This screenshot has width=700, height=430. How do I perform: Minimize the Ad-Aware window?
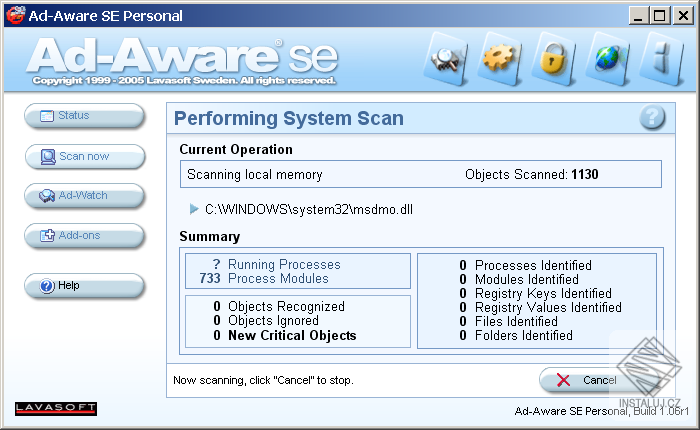tap(638, 16)
